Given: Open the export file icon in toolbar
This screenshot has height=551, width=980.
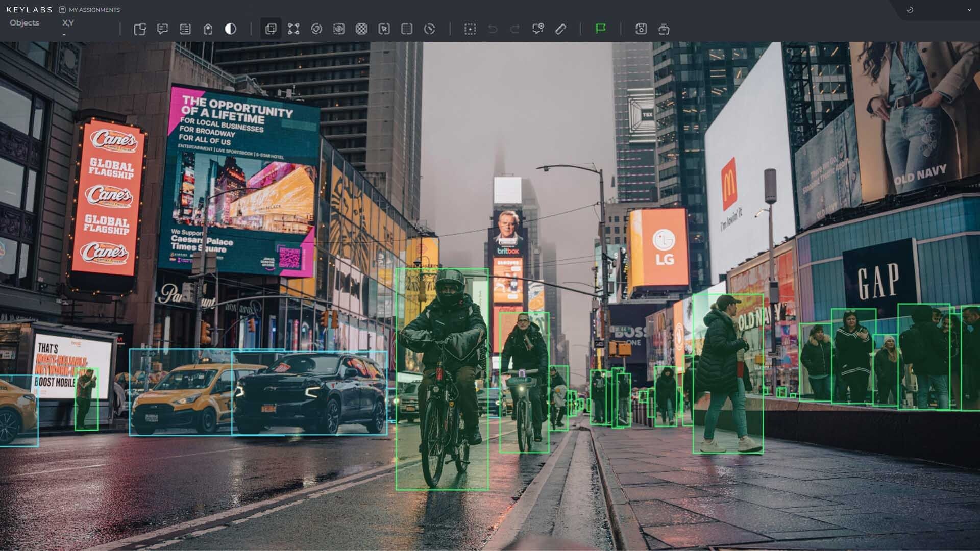Looking at the screenshot, I should click(x=140, y=29).
